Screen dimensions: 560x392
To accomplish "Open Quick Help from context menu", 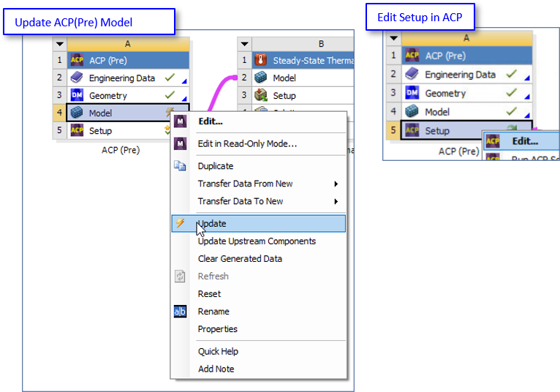I will (259, 351).
